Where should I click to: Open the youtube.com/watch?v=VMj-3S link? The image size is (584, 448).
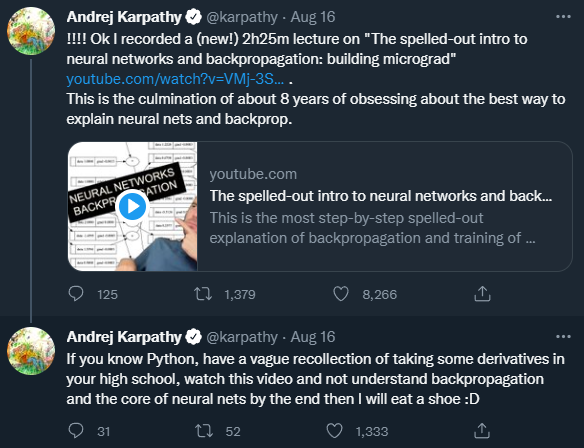point(175,79)
